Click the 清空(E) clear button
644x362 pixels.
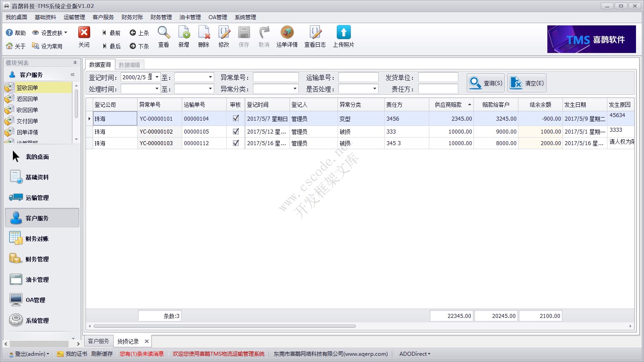[527, 83]
